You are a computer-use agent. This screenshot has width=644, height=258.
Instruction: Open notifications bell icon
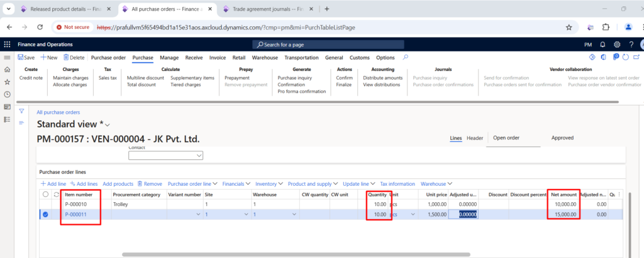(x=603, y=45)
